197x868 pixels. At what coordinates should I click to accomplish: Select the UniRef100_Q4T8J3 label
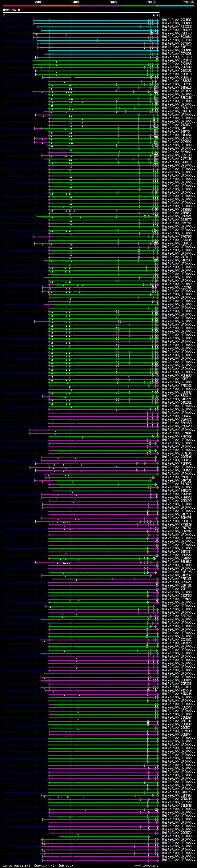pyautogui.click(x=177, y=257)
